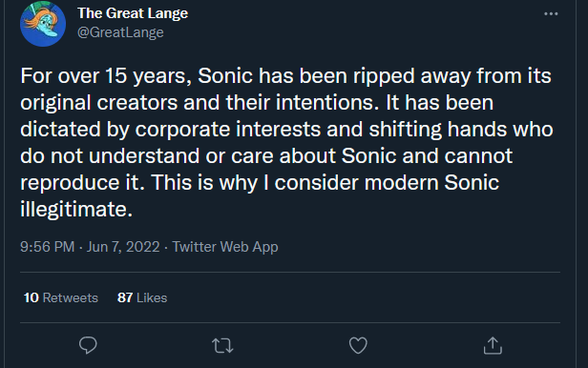Like the tweet with the heart icon

358,345
